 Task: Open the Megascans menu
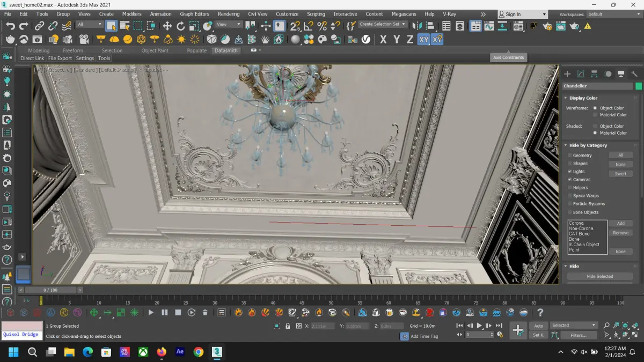404,14
